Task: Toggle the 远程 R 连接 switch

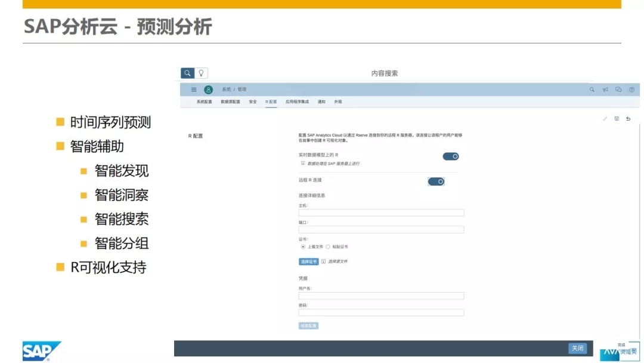Action: pos(436,181)
